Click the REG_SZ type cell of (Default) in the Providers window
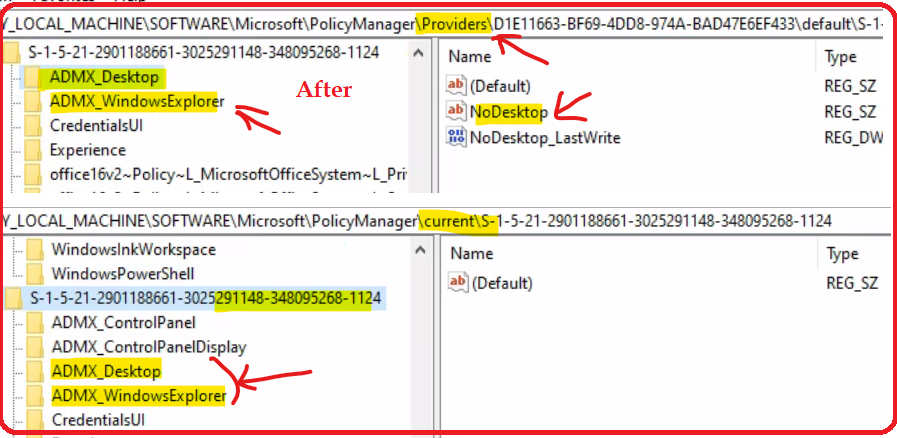The image size is (897, 438). (850, 86)
